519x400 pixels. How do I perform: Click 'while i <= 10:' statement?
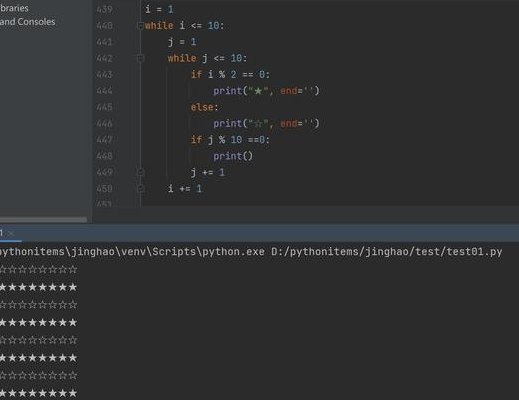click(184, 26)
